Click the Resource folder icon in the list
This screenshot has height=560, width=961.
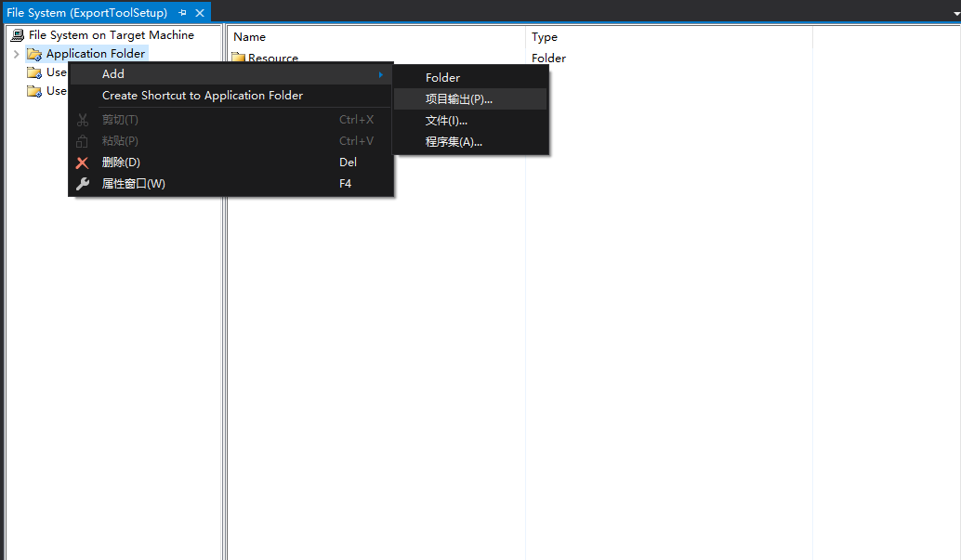tap(238, 59)
